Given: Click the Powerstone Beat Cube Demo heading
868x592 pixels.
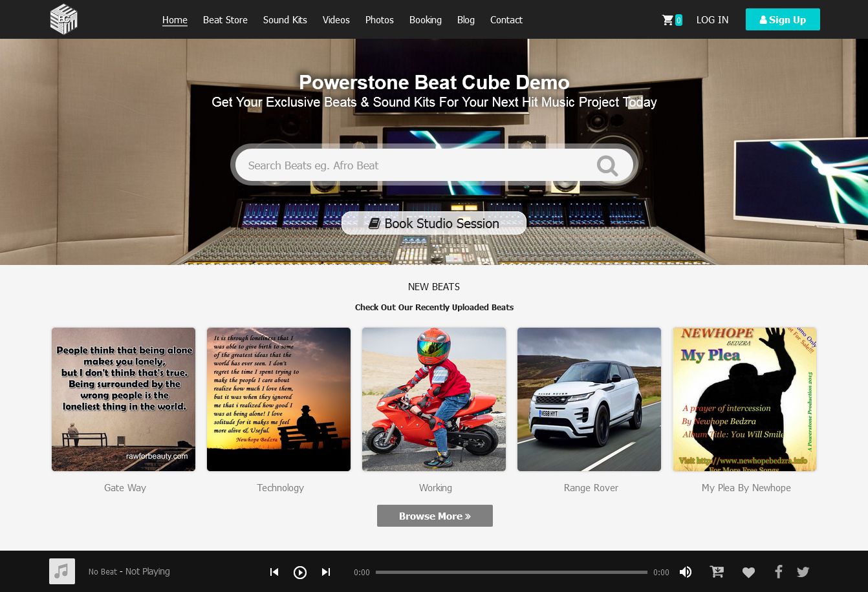Looking at the screenshot, I should (434, 82).
